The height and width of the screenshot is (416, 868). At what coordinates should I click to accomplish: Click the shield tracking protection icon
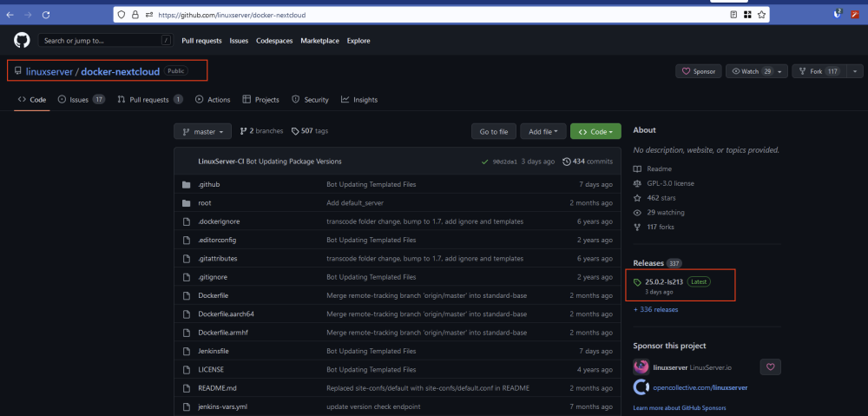[122, 15]
